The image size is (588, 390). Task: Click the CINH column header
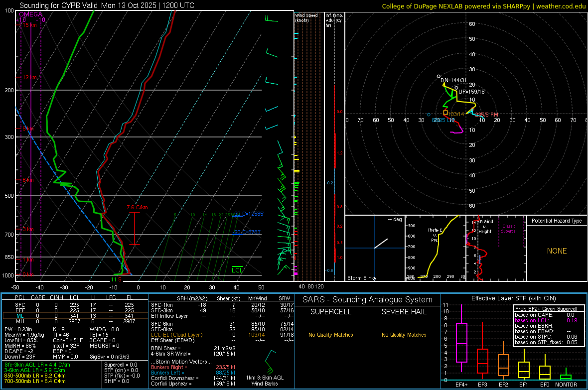click(x=56, y=297)
